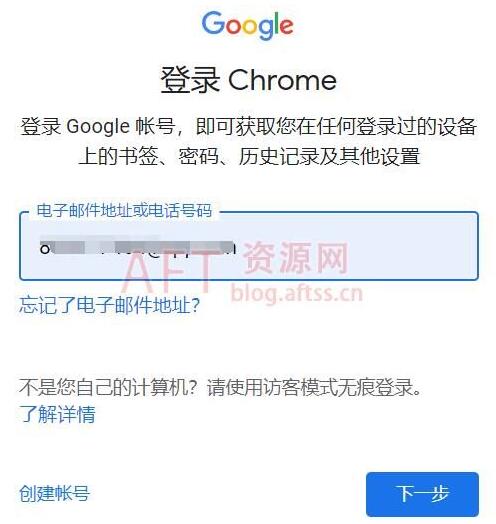The height and width of the screenshot is (524, 496).
Task: Click description line 上的书签、密码、历史记录
Action: tap(249, 156)
